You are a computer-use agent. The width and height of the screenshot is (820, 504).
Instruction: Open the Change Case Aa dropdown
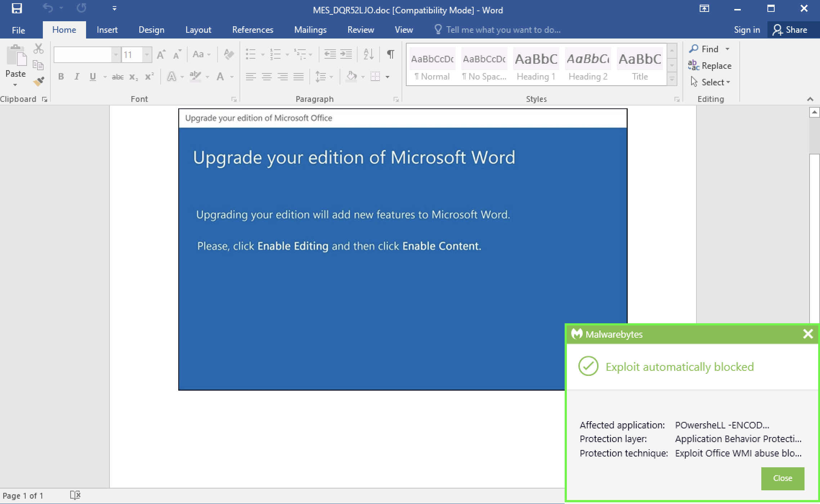[x=202, y=54]
